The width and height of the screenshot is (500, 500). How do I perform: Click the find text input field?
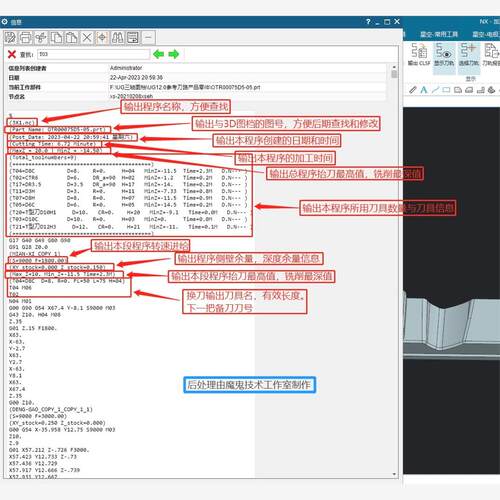click(94, 54)
